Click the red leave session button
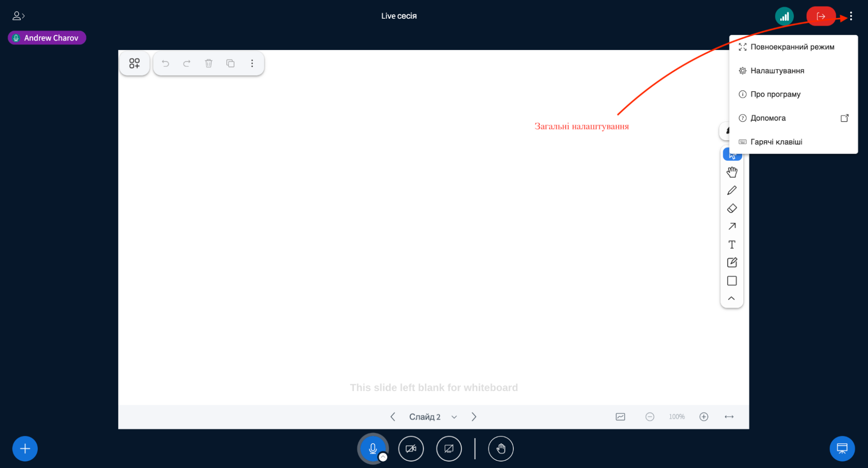The width and height of the screenshot is (868, 468). tap(820, 16)
